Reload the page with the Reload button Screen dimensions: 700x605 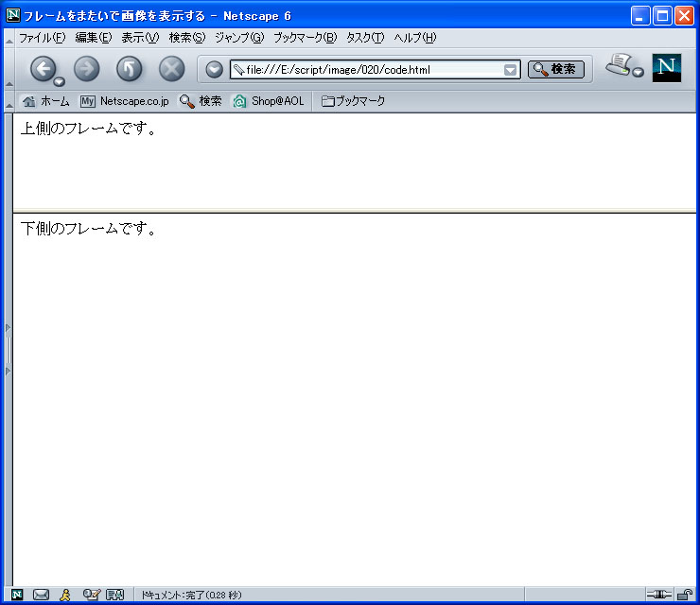coord(129,69)
